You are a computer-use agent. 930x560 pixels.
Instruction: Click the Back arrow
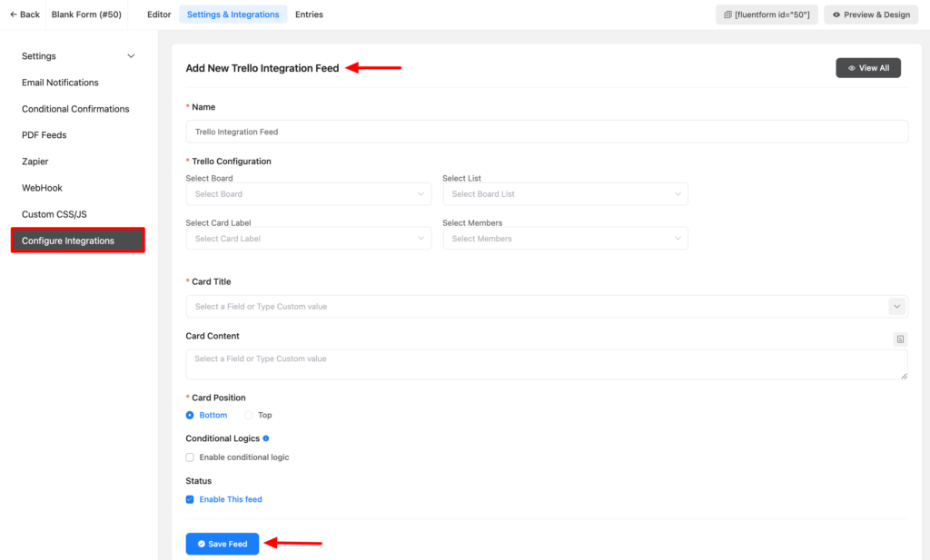12,14
